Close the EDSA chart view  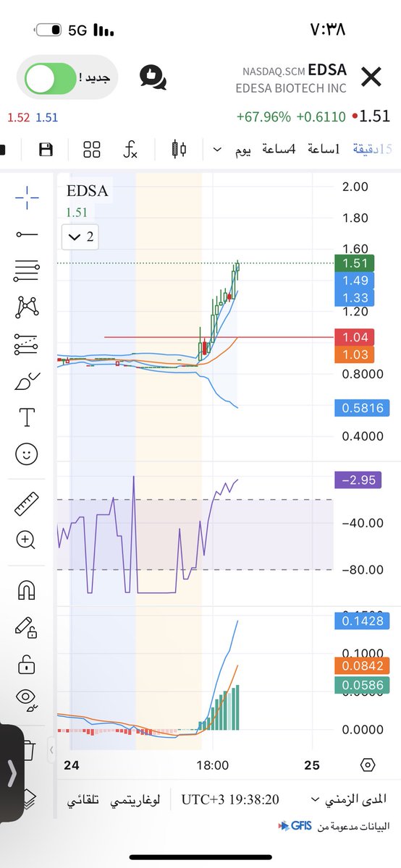coord(371,77)
